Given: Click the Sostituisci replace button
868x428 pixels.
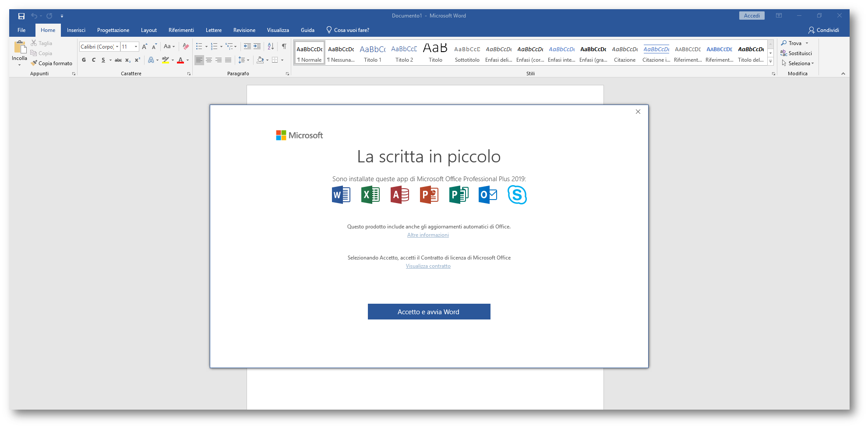Looking at the screenshot, I should (796, 53).
